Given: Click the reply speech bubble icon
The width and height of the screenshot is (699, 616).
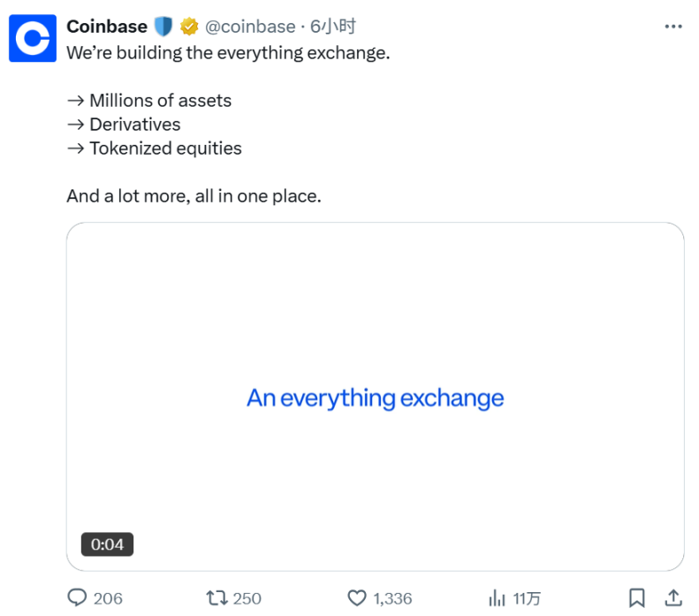Looking at the screenshot, I should click(x=78, y=598).
